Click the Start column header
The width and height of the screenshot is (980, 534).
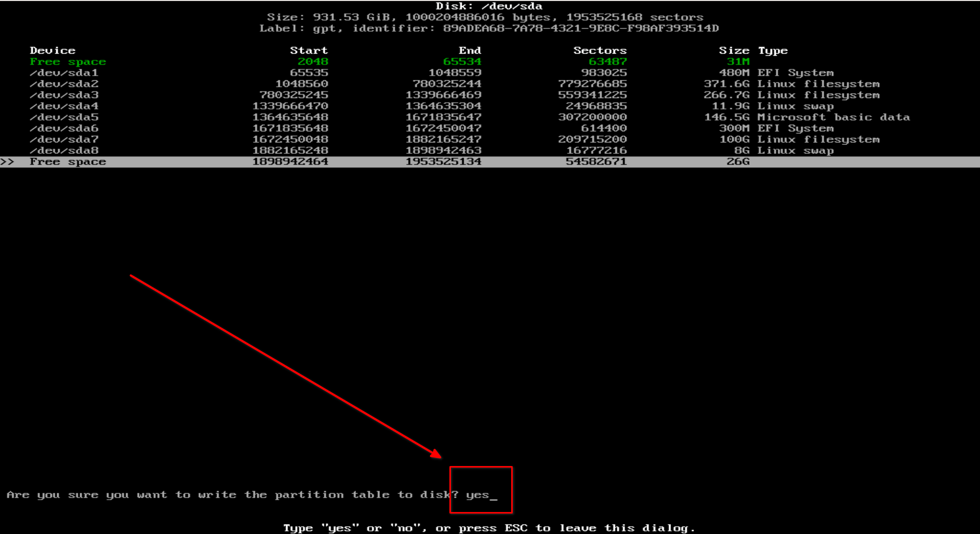pyautogui.click(x=308, y=50)
